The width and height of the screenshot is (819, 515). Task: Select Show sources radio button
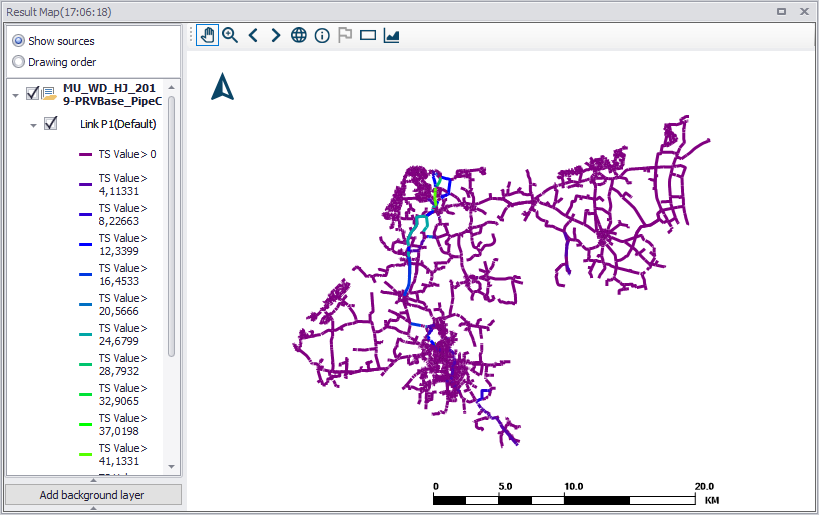pos(18,41)
